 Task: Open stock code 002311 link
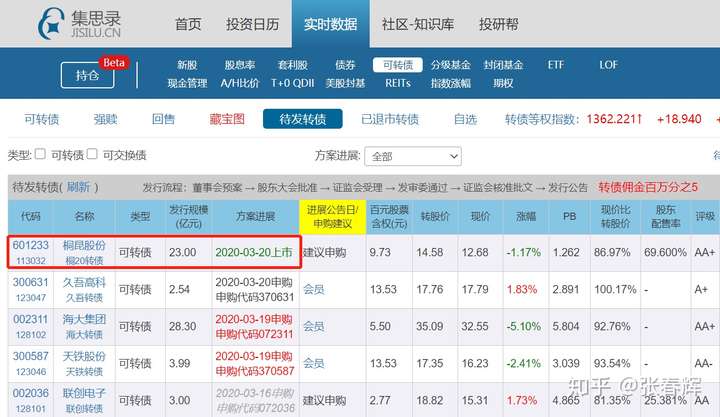[31, 319]
